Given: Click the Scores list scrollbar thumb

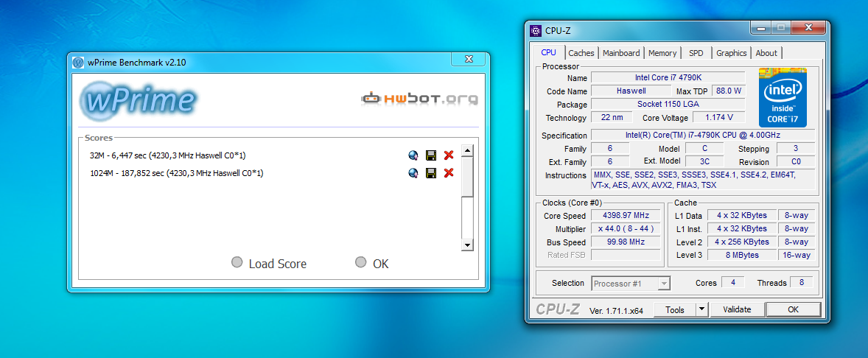Looking at the screenshot, I should pos(467,177).
